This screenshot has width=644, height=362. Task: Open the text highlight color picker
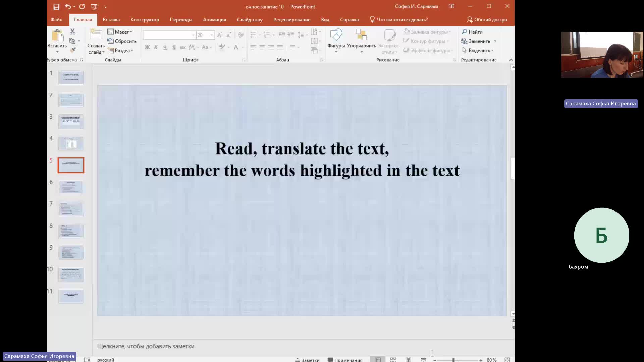222,47
